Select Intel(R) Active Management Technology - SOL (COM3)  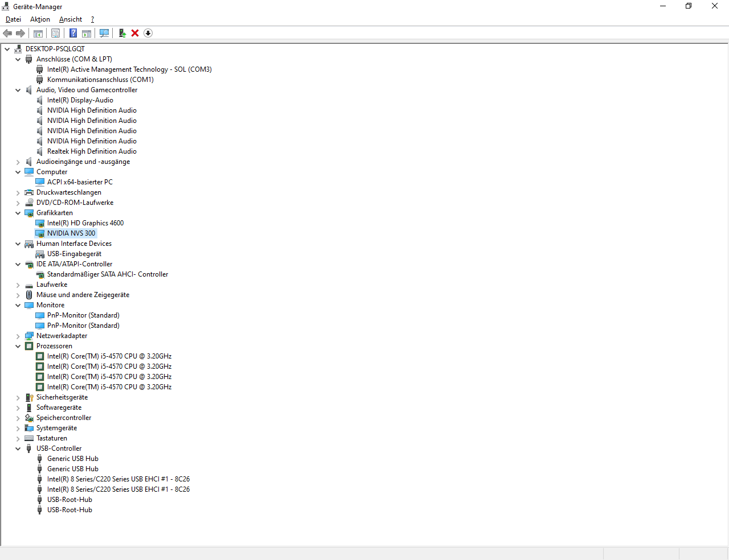129,69
